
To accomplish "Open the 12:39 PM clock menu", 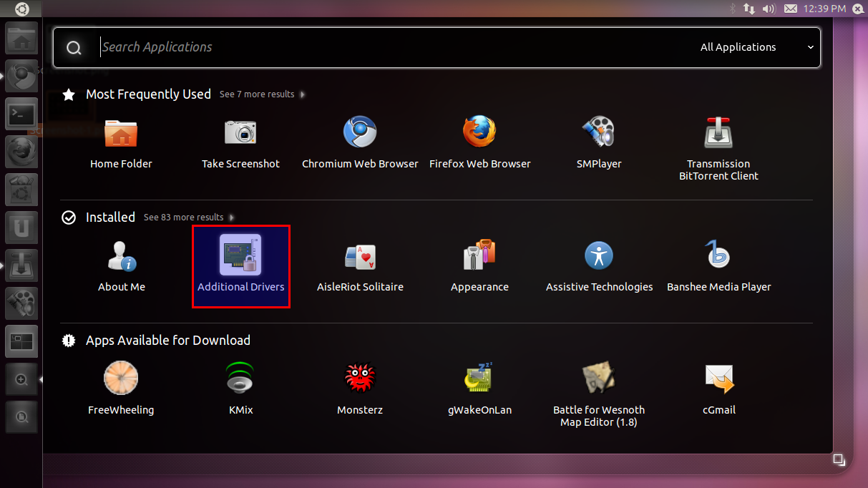I will click(824, 9).
